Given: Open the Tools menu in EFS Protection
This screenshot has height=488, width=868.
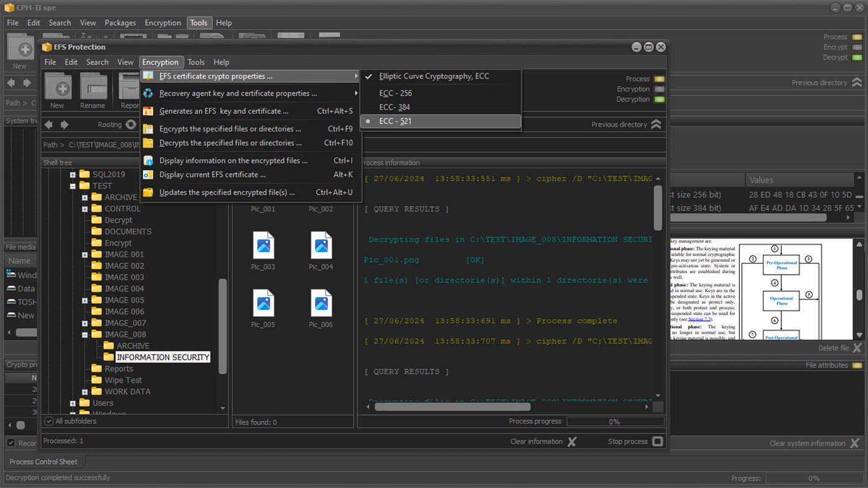Looking at the screenshot, I should coord(196,62).
